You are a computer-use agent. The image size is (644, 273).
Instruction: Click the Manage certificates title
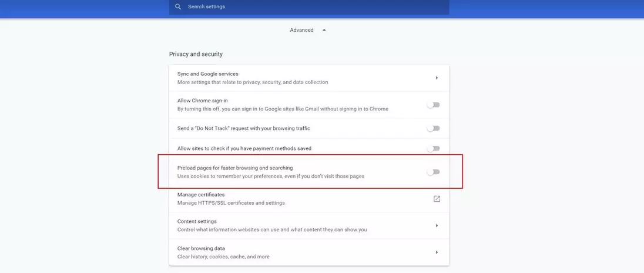201,195
